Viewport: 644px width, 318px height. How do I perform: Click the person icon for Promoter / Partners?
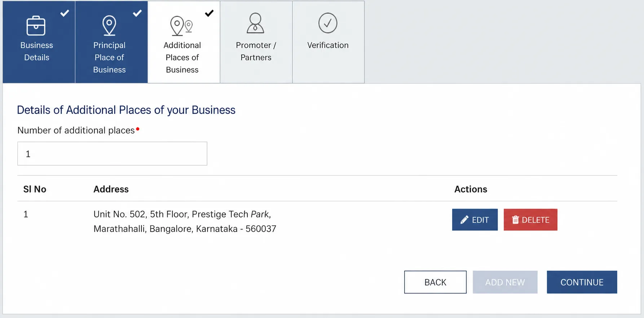[255, 23]
